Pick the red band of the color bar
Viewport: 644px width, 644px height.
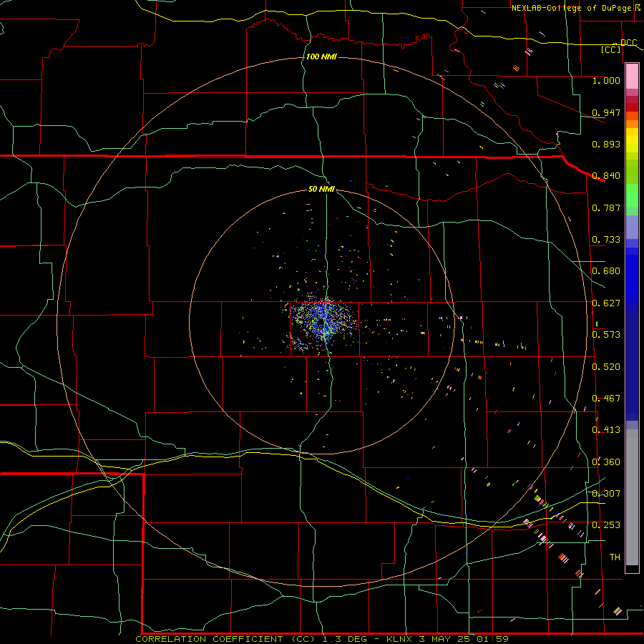(632, 107)
